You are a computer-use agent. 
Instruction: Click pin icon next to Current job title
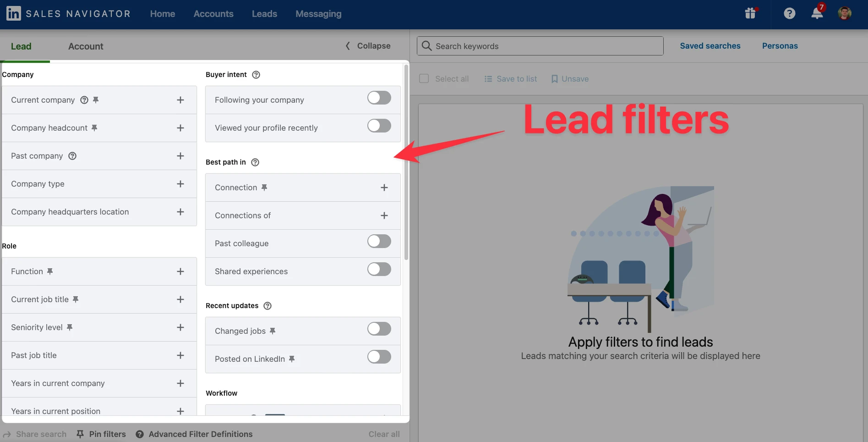coord(76,299)
